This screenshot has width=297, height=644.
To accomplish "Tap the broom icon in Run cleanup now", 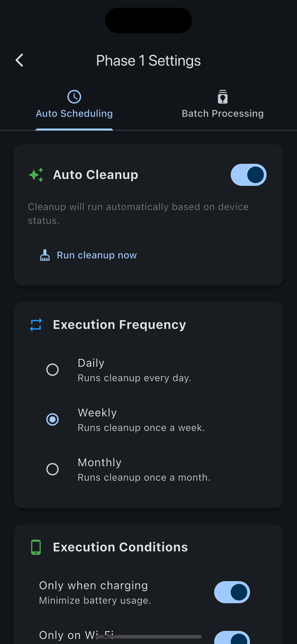I will point(45,255).
